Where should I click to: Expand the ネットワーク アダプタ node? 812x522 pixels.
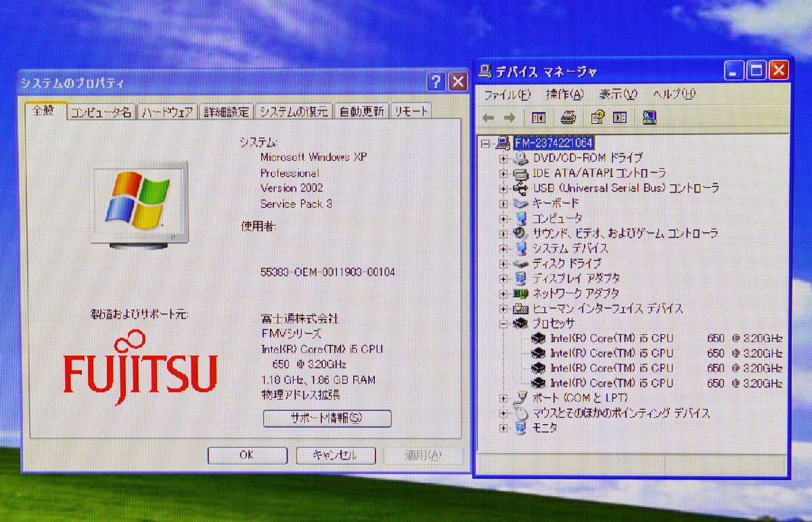pos(503,293)
